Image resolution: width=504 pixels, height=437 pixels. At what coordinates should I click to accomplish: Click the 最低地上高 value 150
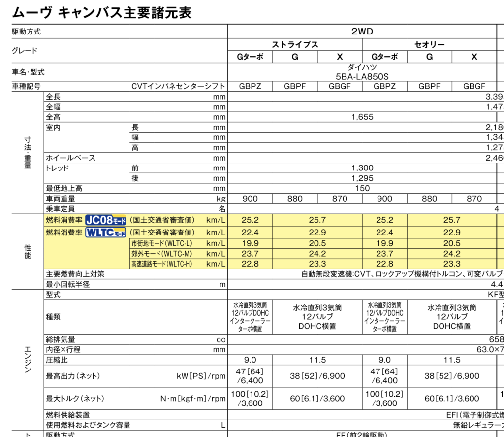coord(362,188)
